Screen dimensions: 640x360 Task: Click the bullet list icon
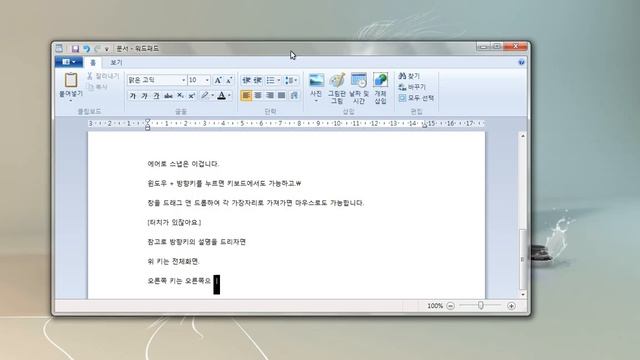(270, 80)
